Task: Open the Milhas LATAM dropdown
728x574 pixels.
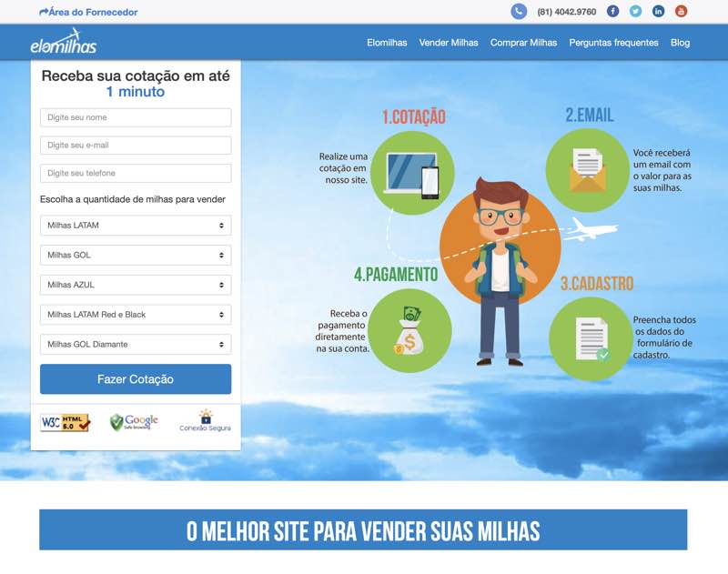Action: coord(136,226)
